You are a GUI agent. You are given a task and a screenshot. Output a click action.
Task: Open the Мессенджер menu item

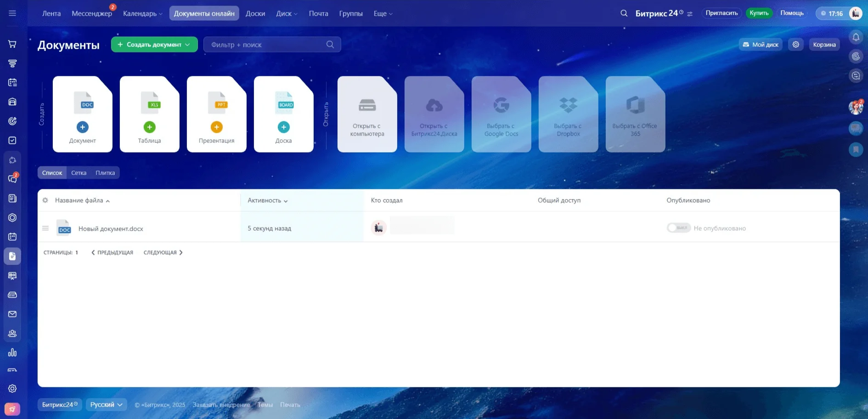pyautogui.click(x=92, y=13)
